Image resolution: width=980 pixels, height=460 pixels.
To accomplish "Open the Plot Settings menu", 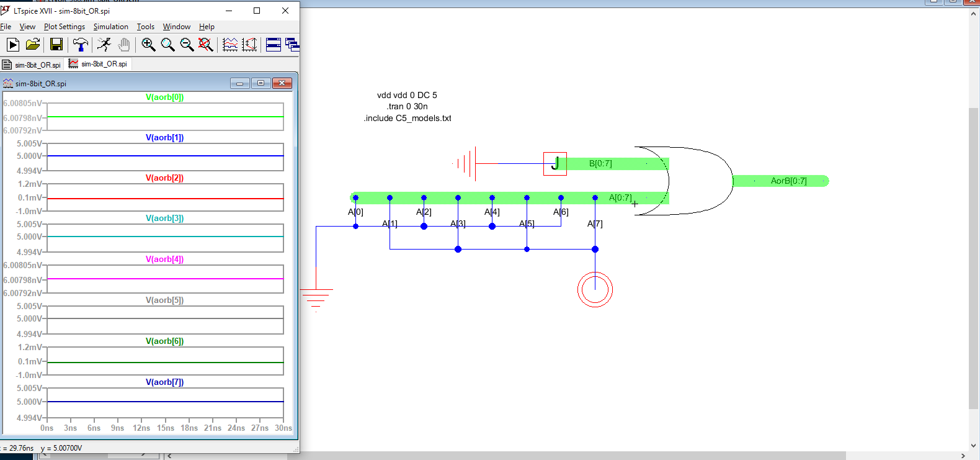I will (65, 27).
